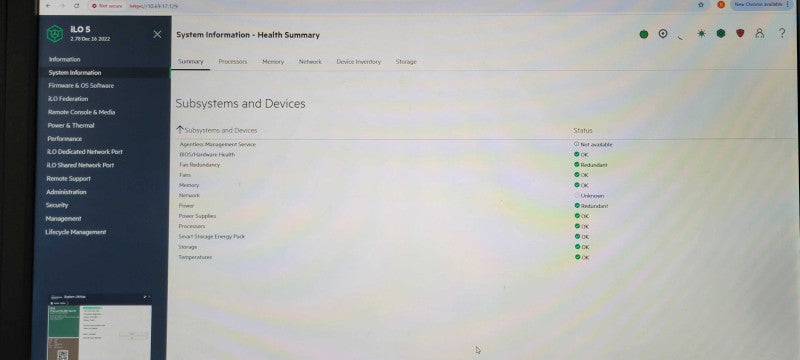Switch to the Storage tab
This screenshot has width=800, height=360.
coord(406,62)
